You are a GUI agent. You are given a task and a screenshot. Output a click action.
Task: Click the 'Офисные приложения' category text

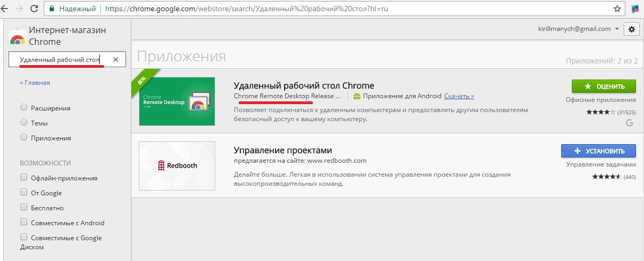(x=601, y=100)
